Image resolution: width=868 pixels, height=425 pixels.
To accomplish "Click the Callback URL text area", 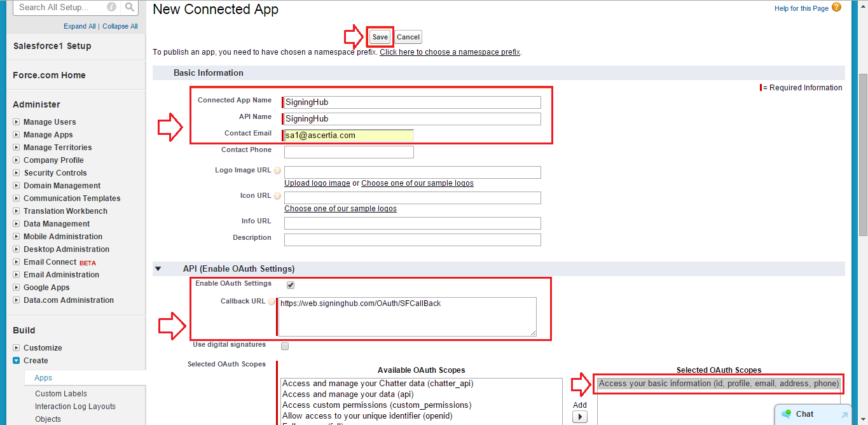I will 408,317.
